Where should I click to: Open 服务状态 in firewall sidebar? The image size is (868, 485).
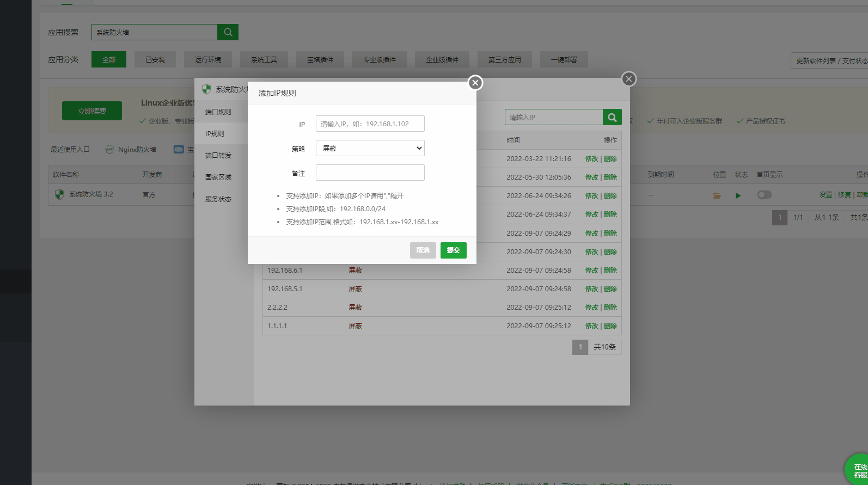(218, 199)
